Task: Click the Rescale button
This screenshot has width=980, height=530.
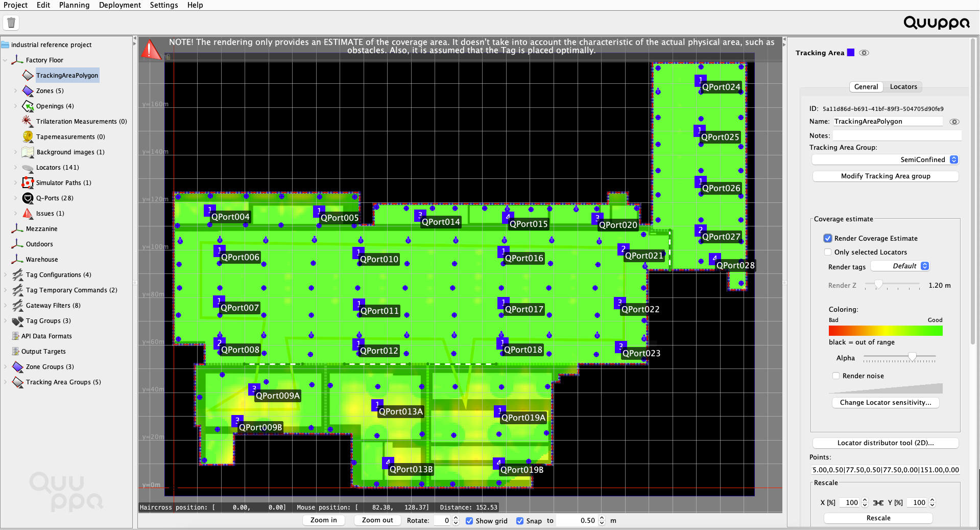Action: 878,518
